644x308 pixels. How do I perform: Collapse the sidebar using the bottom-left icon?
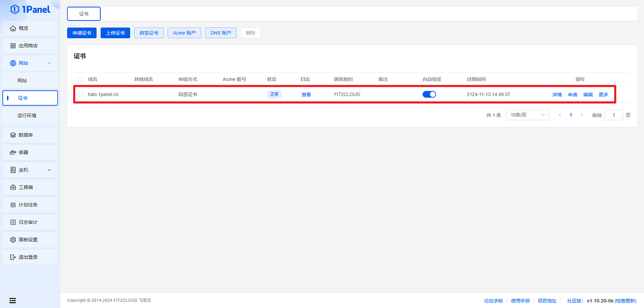(x=13, y=301)
